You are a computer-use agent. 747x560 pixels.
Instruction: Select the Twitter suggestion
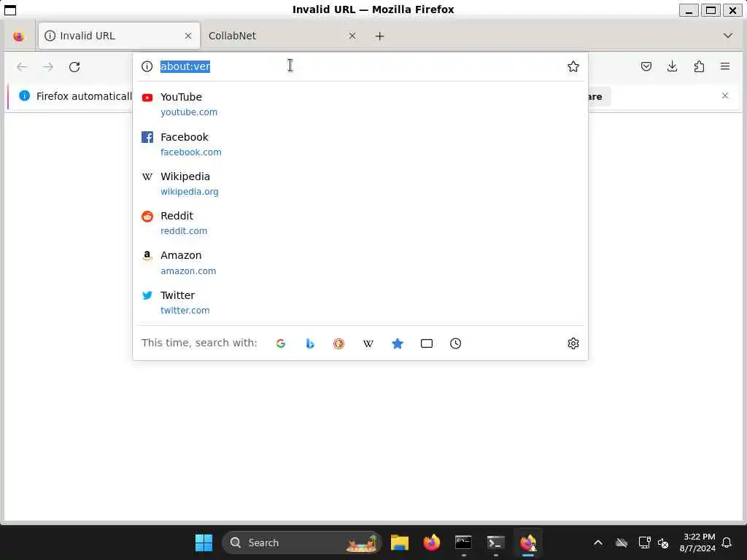360,303
